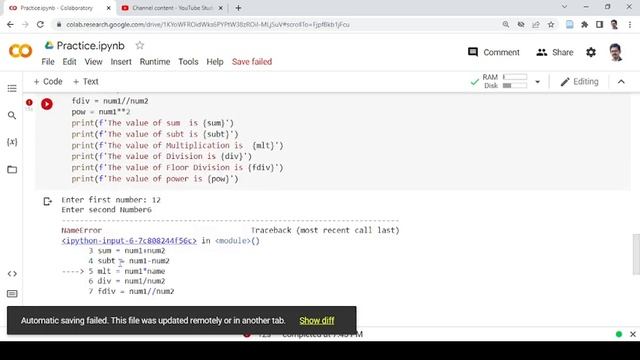The height and width of the screenshot is (360, 640).
Task: Open the table of contents sidebar icon
Action: click(12, 89)
